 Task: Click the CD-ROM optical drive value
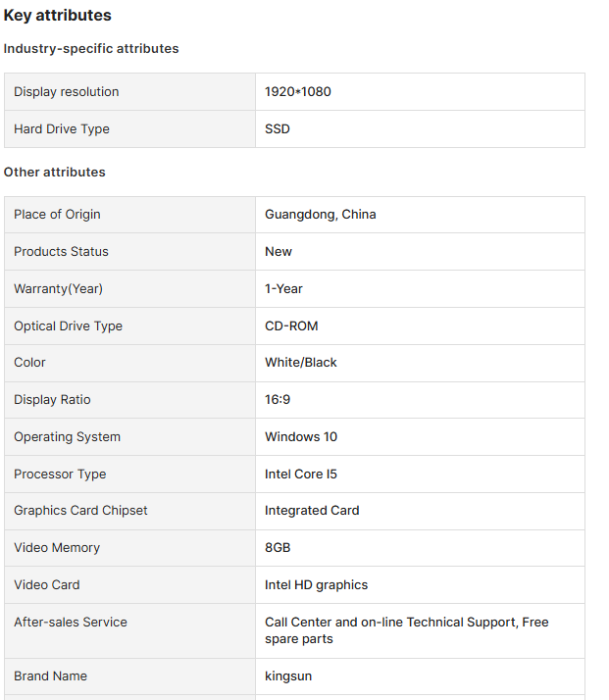point(291,326)
